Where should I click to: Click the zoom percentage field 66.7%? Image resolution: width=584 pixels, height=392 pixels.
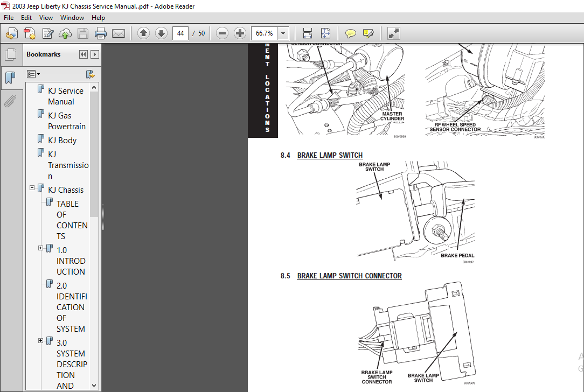[264, 33]
